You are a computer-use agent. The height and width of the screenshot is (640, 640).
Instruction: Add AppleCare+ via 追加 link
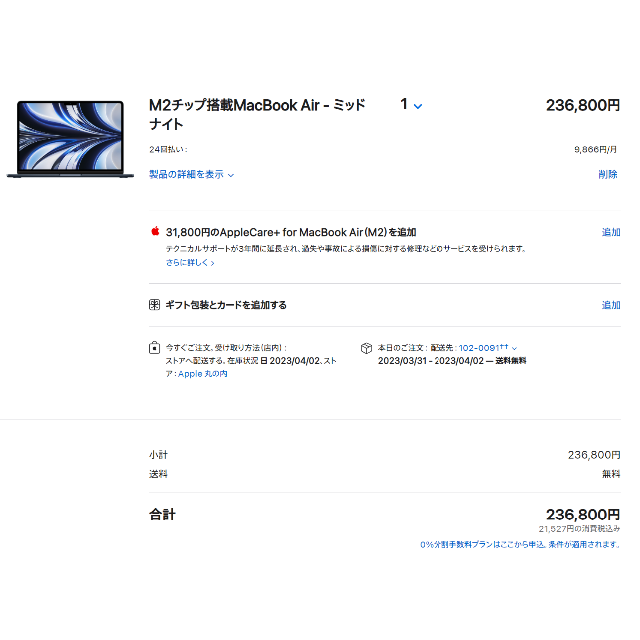pos(611,232)
